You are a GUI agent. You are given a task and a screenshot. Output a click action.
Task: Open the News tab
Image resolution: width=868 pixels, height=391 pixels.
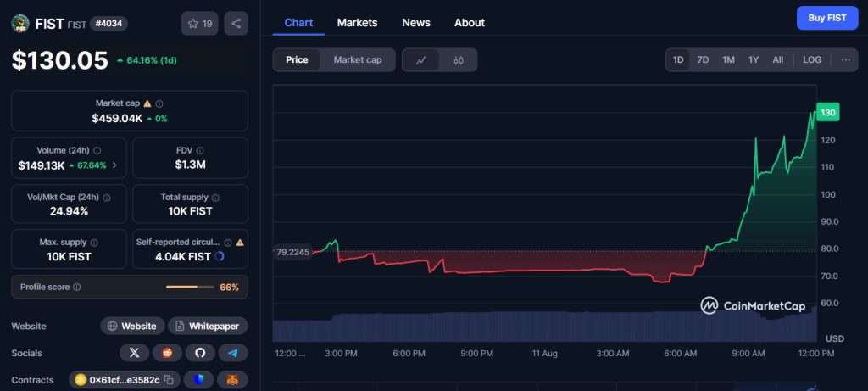415,23
